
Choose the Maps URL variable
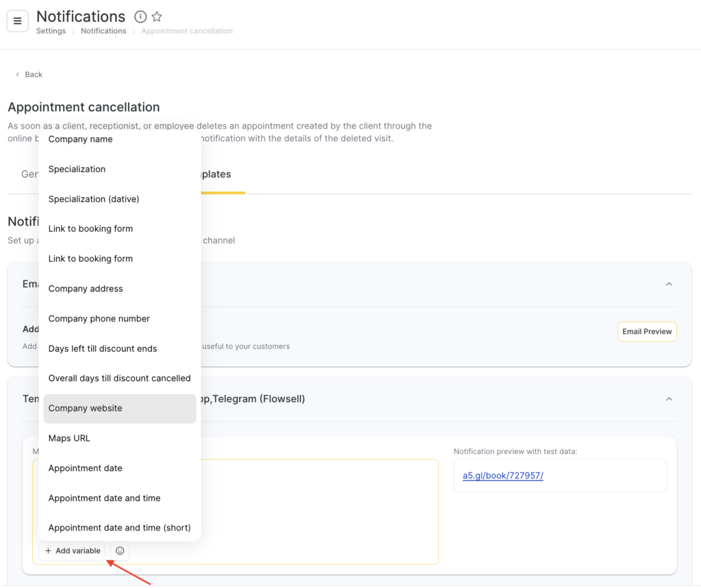[69, 438]
